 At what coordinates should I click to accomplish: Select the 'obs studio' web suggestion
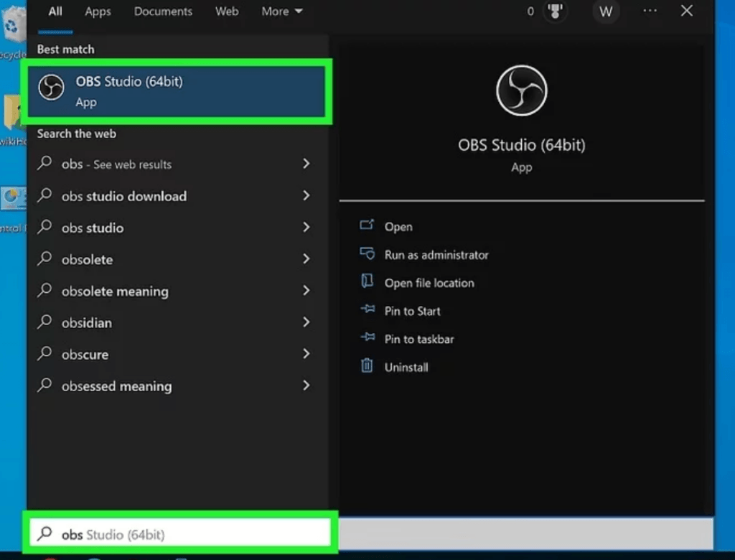pos(177,228)
